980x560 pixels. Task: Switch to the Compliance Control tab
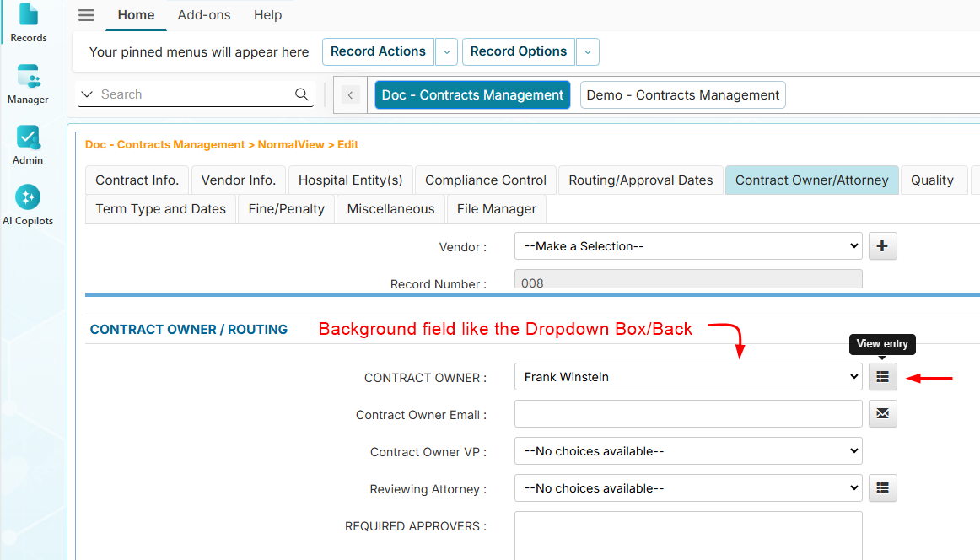(485, 180)
